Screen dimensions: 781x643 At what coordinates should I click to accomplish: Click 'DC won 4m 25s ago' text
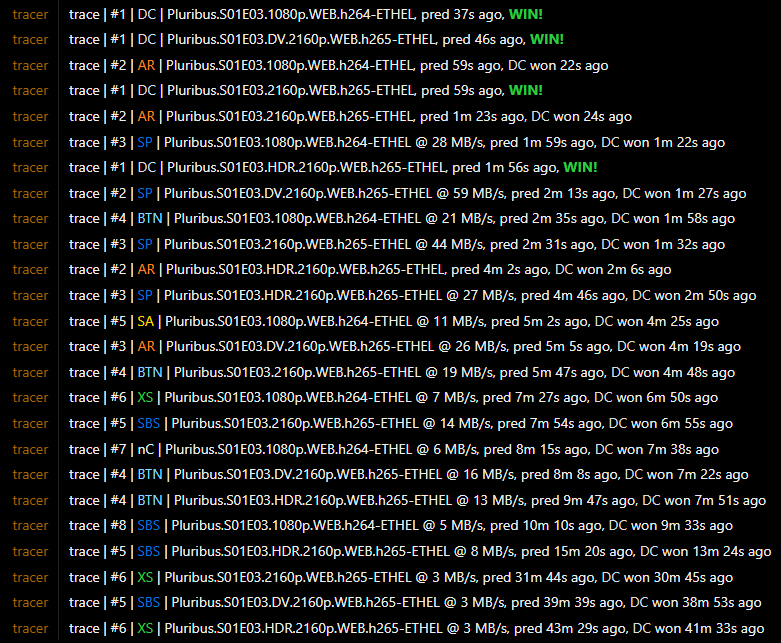[656, 321]
